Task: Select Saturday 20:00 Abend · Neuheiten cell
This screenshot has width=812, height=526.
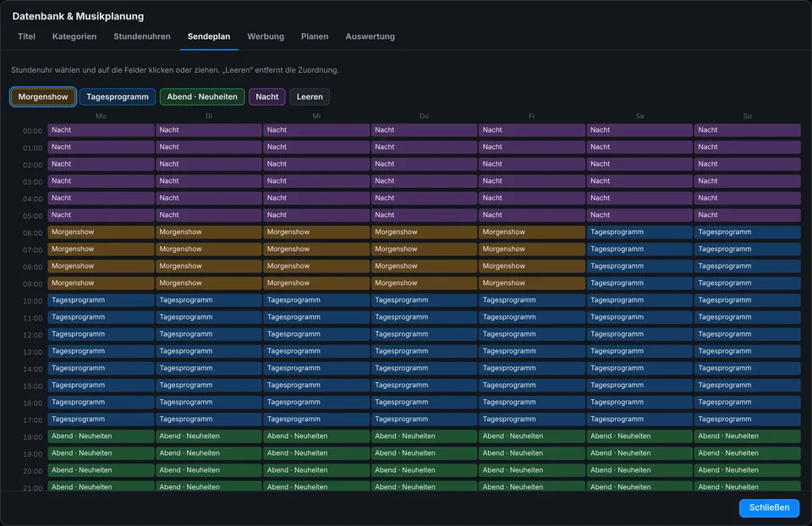Action: point(639,470)
